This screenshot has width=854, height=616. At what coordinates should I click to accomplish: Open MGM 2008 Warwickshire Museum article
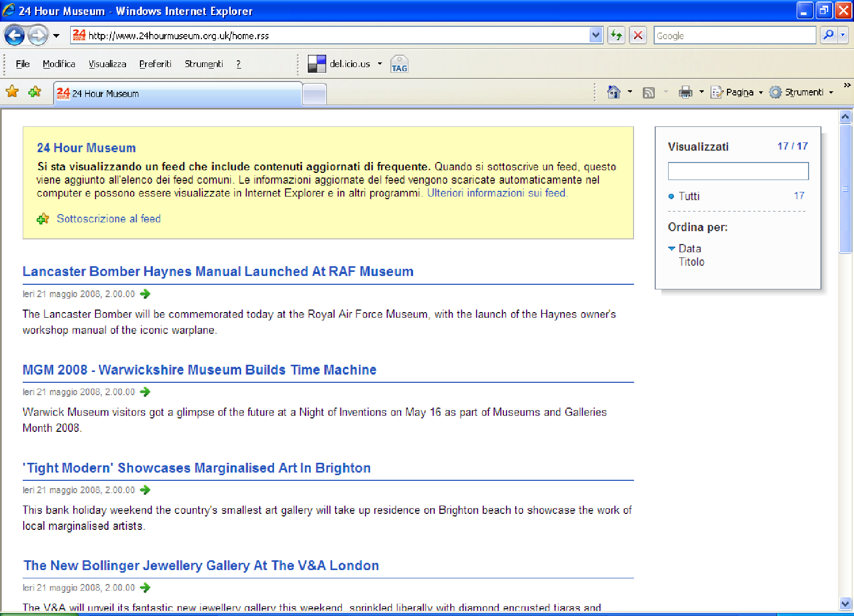pos(199,370)
